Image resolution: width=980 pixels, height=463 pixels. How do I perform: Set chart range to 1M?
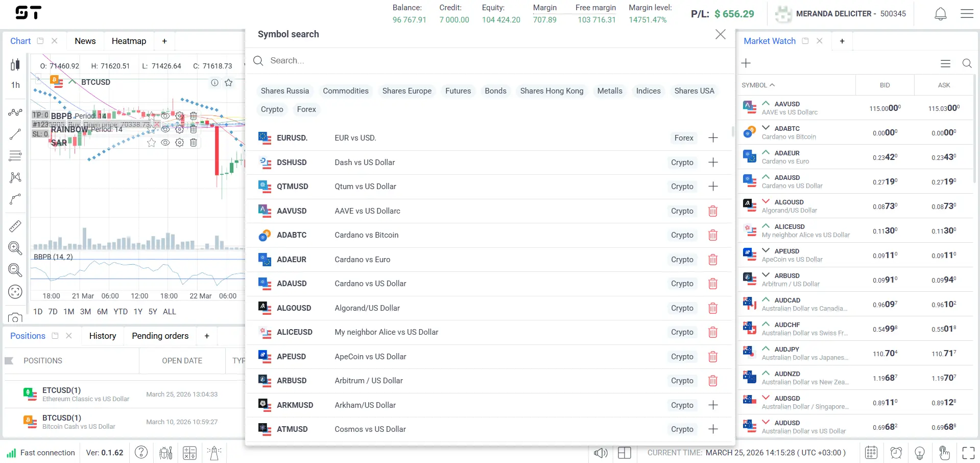pos(69,311)
